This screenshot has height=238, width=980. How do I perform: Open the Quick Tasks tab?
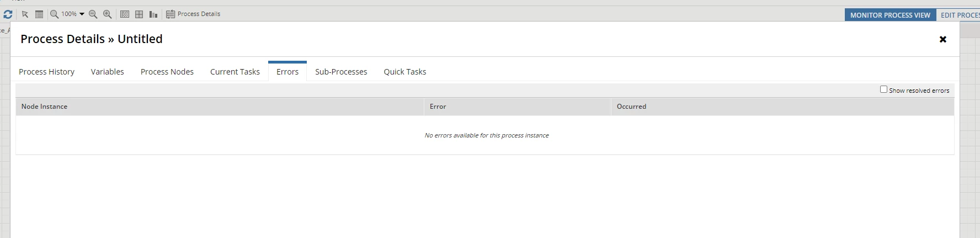(x=405, y=72)
